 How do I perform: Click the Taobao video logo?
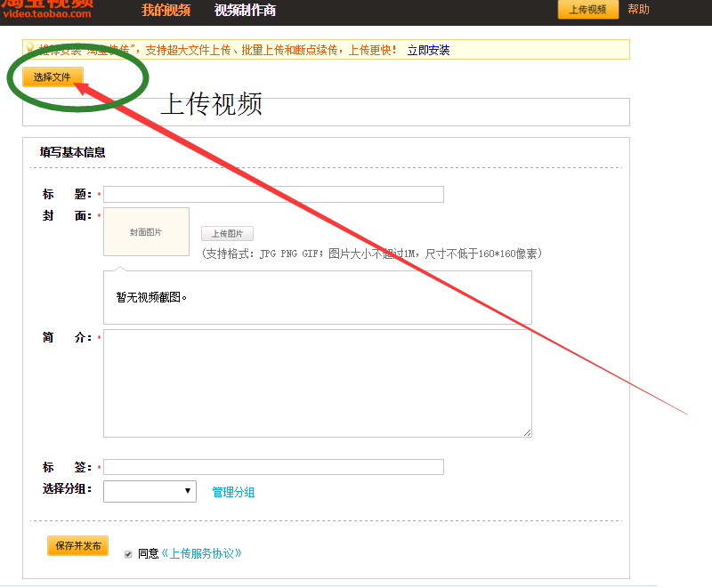(x=55, y=9)
